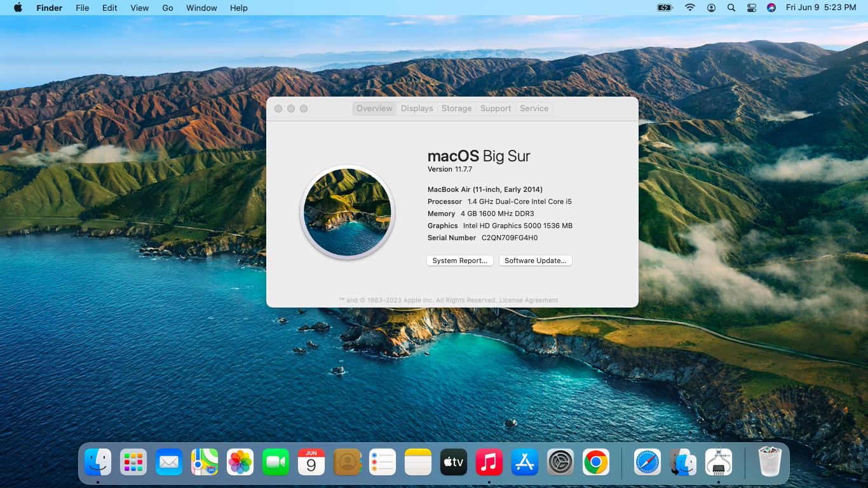Open the Finder menu
This screenshot has width=868, height=488.
[49, 8]
